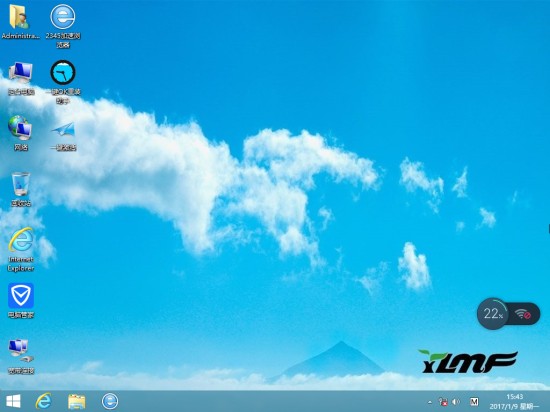Image resolution: width=550 pixels, height=412 pixels.
Task: Expand the hidden system tray icons arrow
Action: coord(430,402)
